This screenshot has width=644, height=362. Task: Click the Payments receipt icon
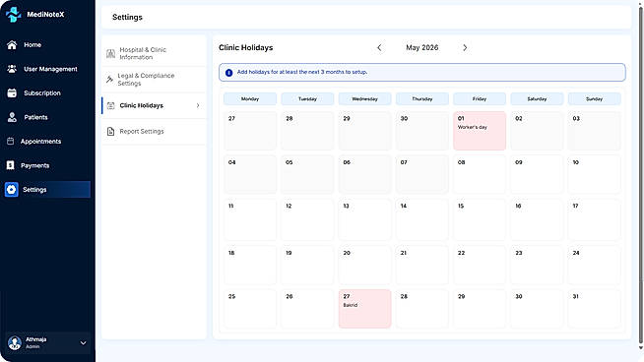point(11,165)
